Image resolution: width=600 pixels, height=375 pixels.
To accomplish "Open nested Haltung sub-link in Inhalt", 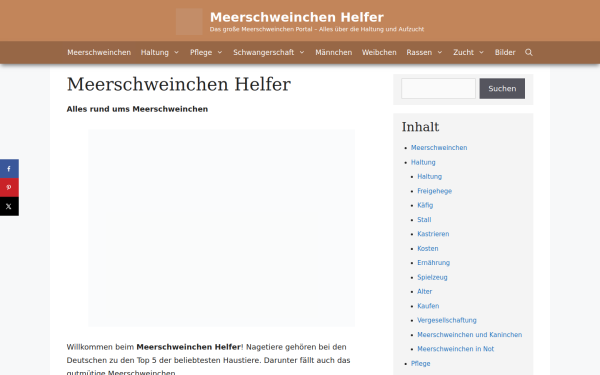I will (x=429, y=176).
